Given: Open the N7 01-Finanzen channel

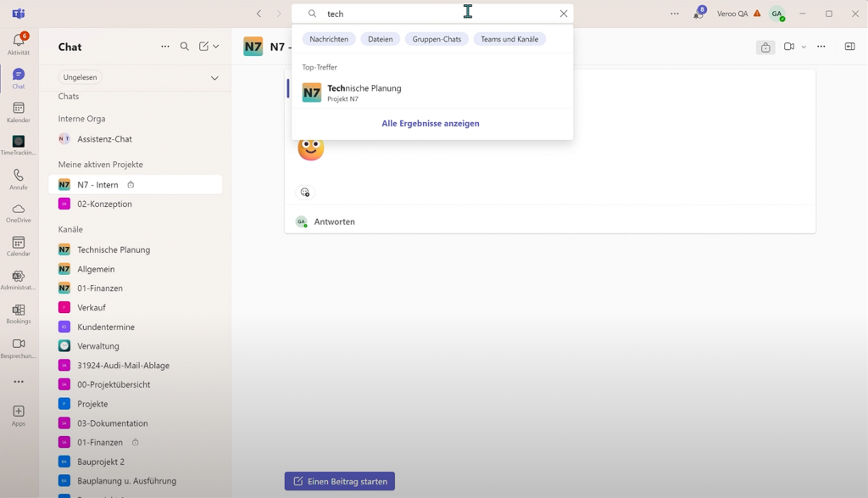Looking at the screenshot, I should pos(136,288).
